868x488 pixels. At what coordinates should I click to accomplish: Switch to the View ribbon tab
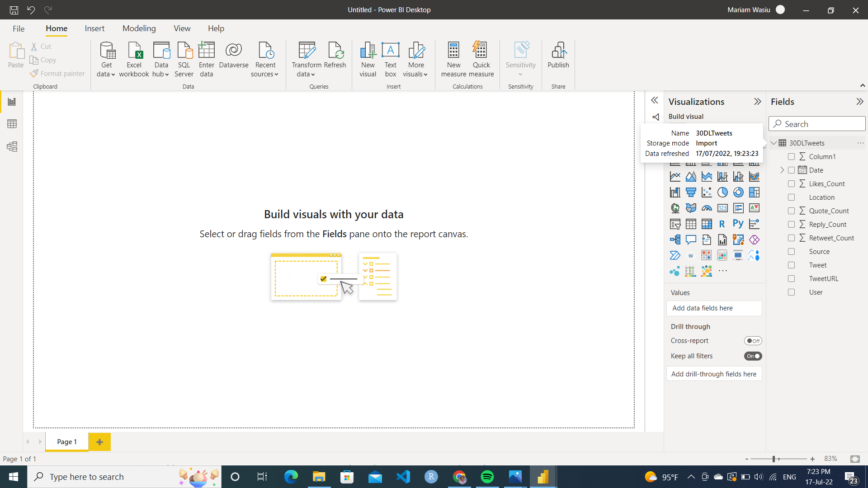[x=182, y=28]
